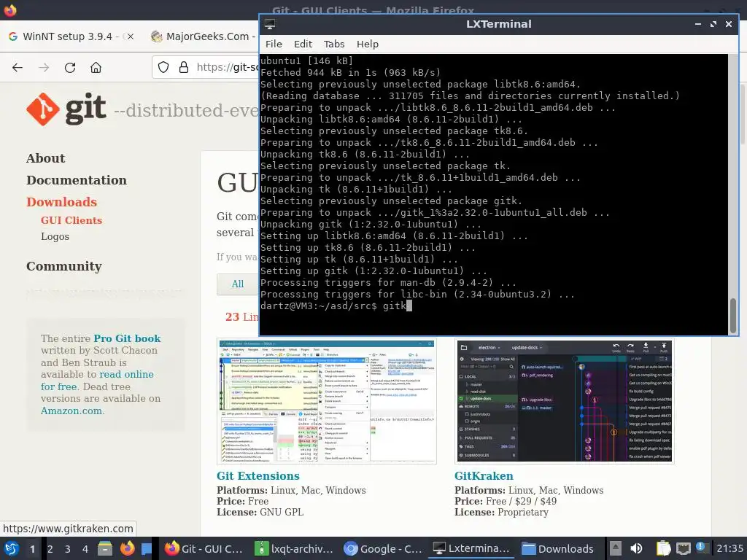Screen dimensions: 747x560
Task: Switch to lxqt-archiver taskbar window
Action: tap(294, 548)
